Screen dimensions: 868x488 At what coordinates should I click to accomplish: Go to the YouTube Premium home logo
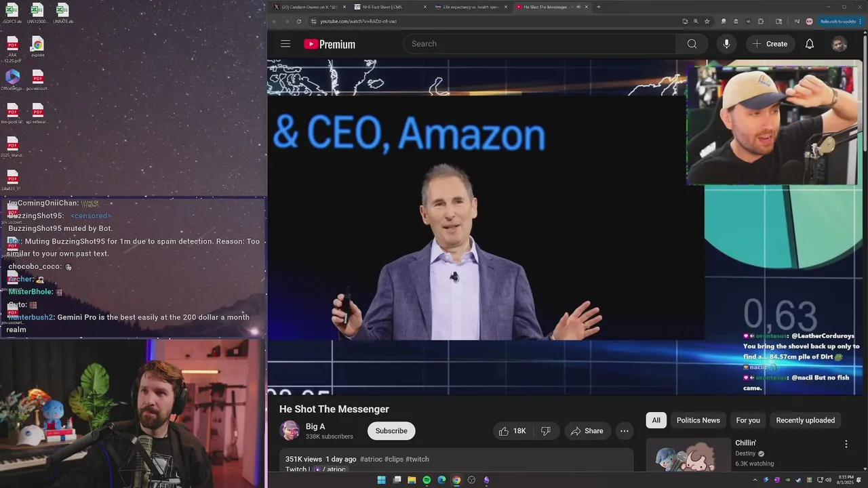pos(330,44)
